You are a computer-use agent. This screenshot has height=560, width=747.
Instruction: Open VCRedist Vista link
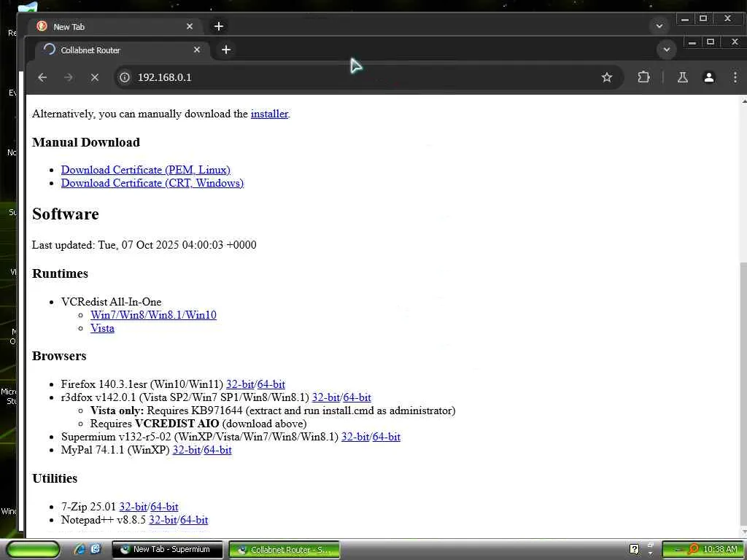click(102, 329)
